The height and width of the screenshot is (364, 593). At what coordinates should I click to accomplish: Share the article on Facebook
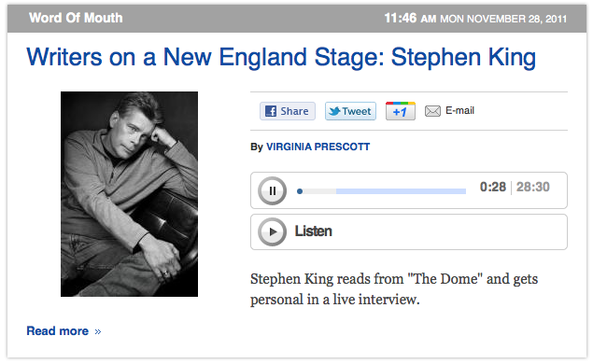click(288, 111)
